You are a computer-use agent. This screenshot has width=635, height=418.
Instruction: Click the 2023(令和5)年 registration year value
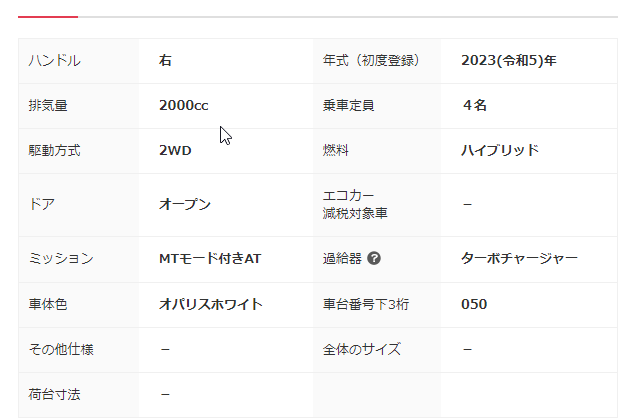pyautogui.click(x=508, y=61)
